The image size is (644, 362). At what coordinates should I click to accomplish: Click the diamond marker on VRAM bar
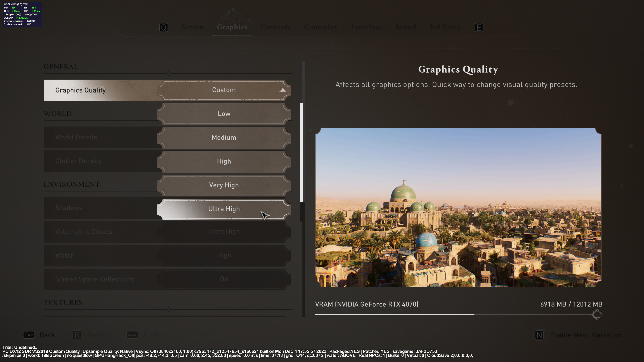click(597, 314)
